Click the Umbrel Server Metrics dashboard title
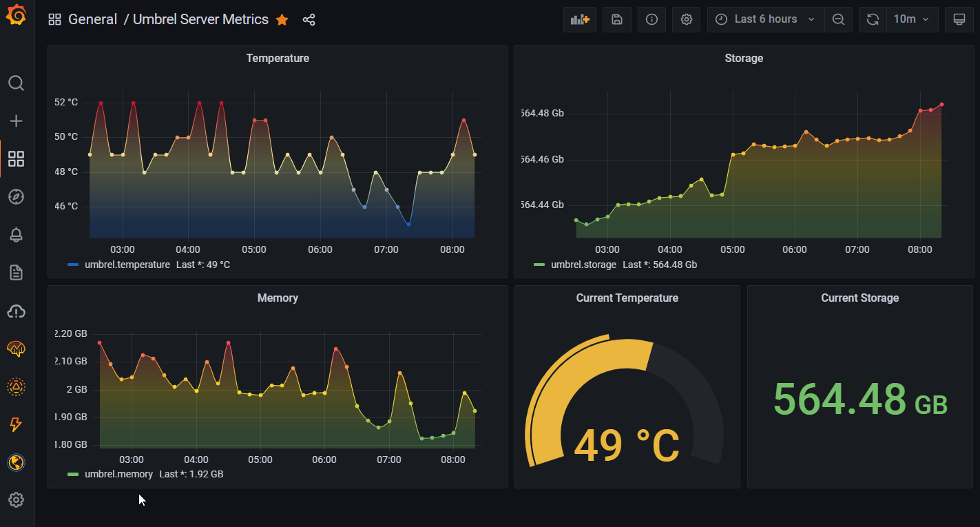This screenshot has width=980, height=527. pyautogui.click(x=200, y=19)
